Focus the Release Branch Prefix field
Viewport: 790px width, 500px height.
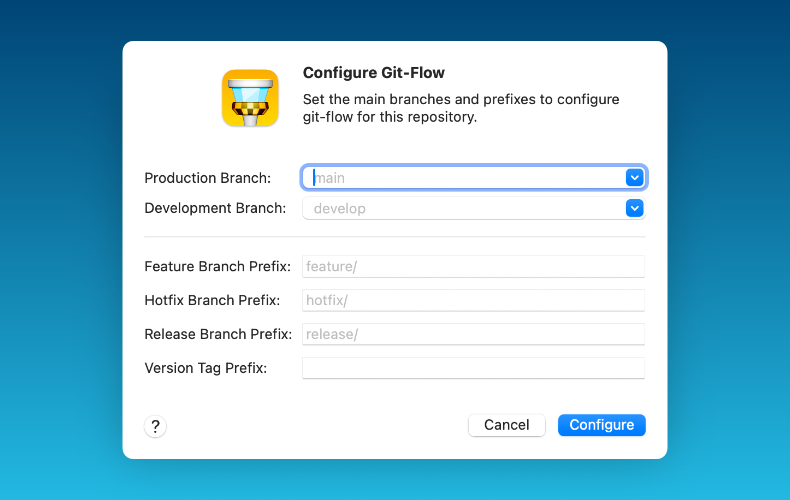(473, 334)
